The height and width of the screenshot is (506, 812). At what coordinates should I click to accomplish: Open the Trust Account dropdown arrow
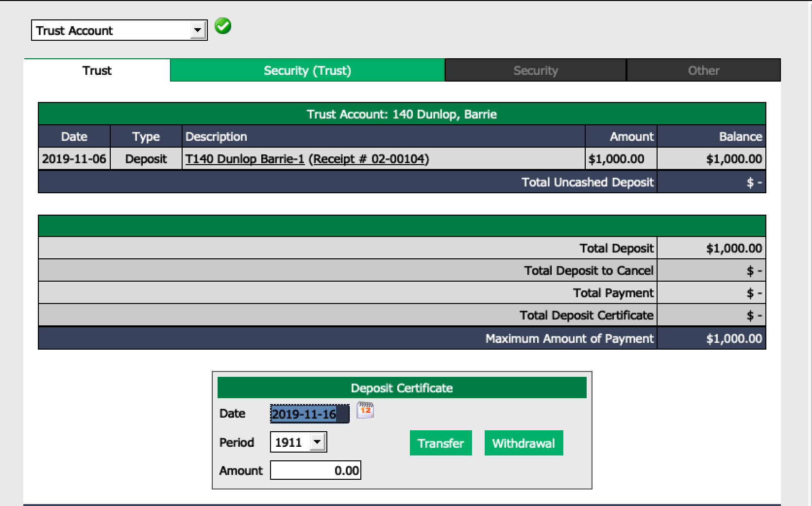[x=197, y=30]
